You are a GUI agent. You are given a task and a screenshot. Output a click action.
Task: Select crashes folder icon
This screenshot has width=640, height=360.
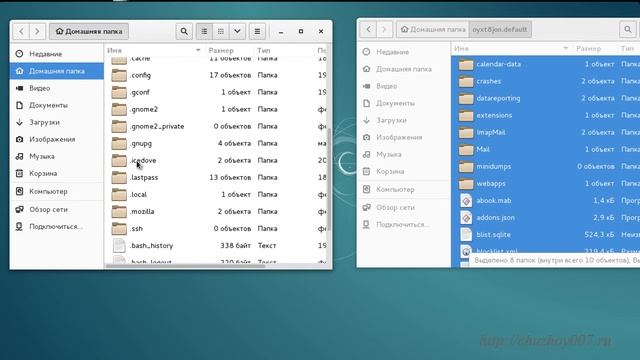click(466, 81)
